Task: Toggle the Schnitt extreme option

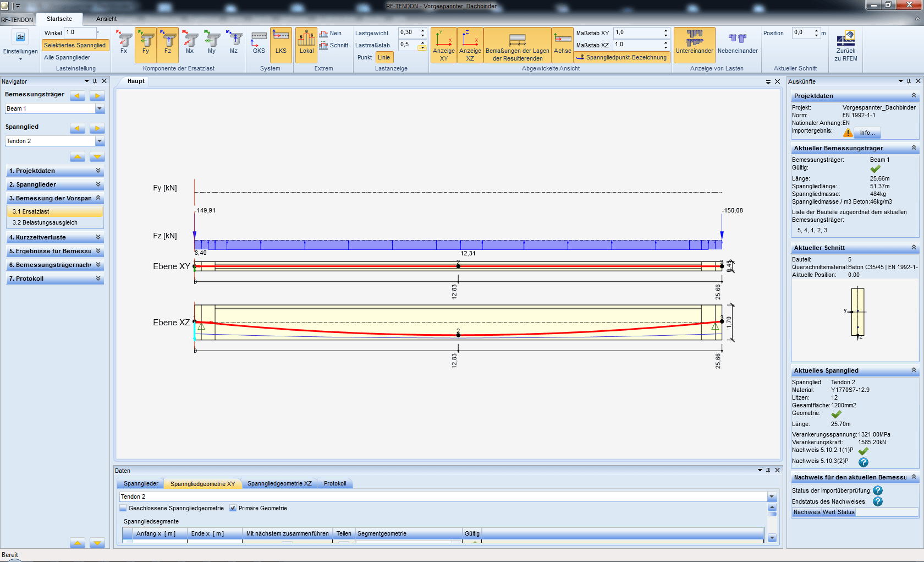Action: (334, 46)
